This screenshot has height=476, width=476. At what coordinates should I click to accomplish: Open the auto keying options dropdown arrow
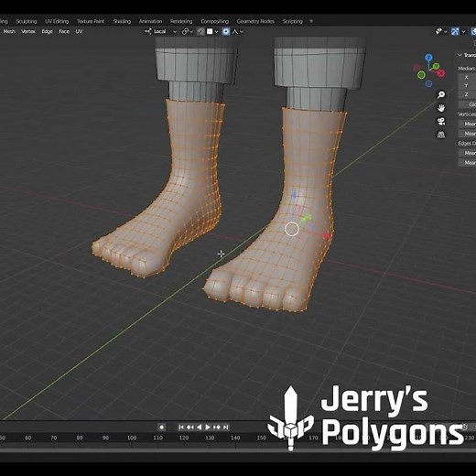(171, 427)
